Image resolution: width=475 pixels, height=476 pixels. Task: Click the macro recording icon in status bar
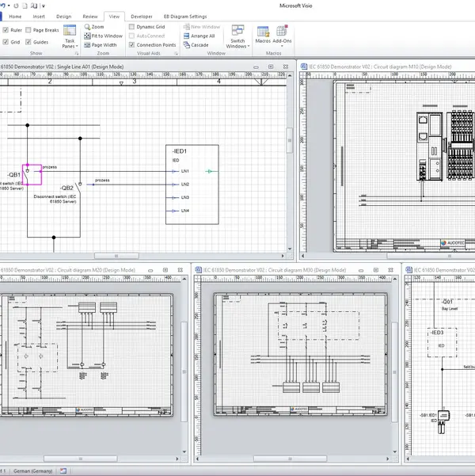pos(62,470)
